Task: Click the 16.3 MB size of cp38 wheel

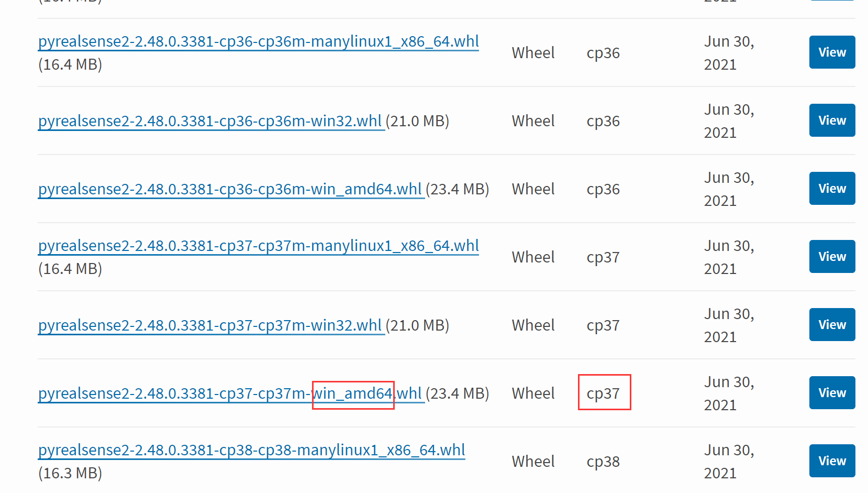Action: (70, 473)
